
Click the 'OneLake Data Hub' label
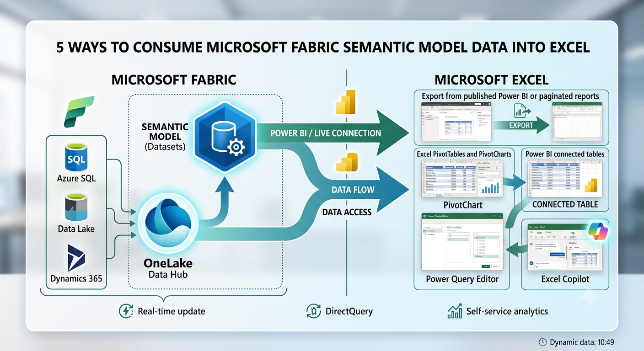click(x=168, y=269)
